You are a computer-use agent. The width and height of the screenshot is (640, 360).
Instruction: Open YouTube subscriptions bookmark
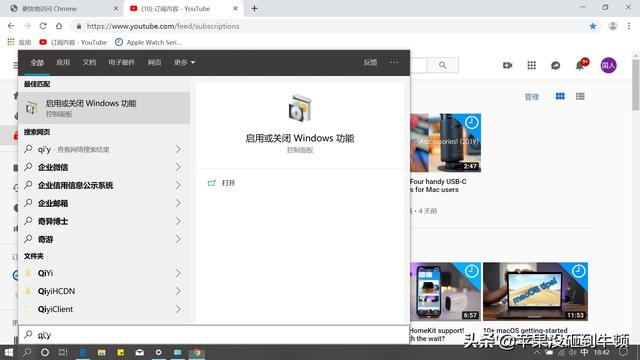click(73, 42)
